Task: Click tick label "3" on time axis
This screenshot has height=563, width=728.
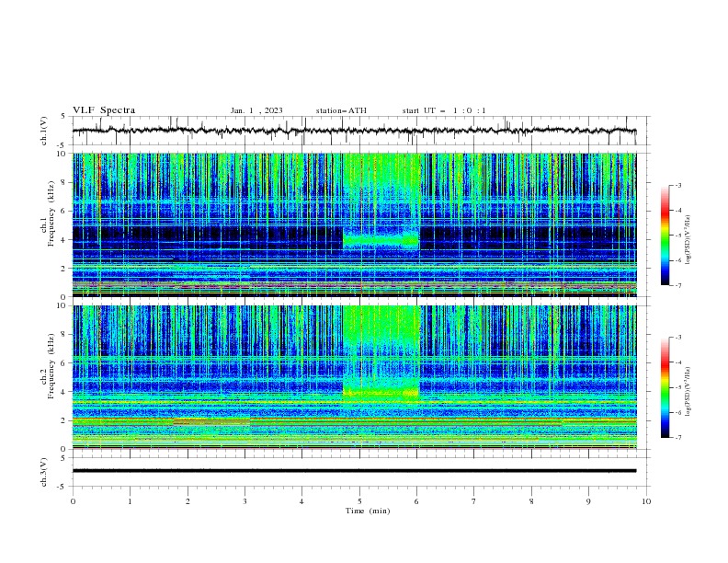Action: click(245, 501)
